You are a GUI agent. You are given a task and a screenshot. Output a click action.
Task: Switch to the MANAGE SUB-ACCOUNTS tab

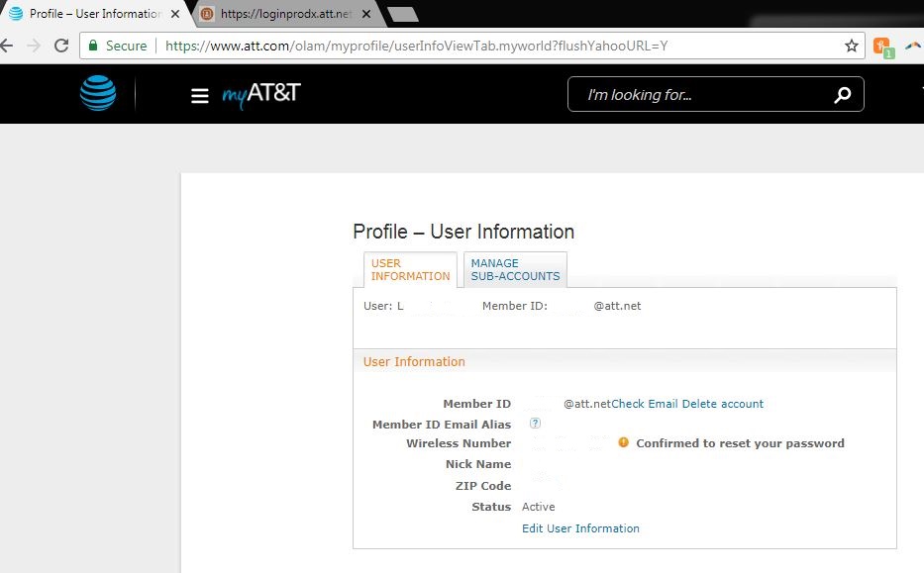click(515, 269)
